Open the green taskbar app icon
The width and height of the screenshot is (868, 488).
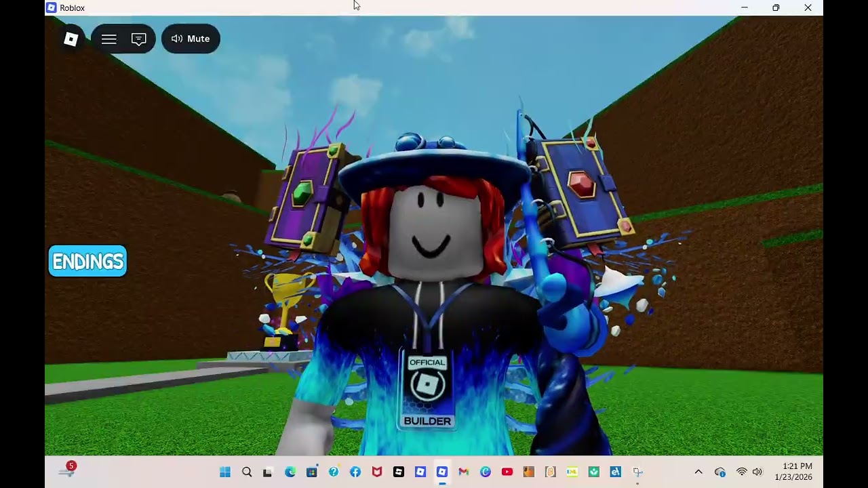tap(594, 472)
